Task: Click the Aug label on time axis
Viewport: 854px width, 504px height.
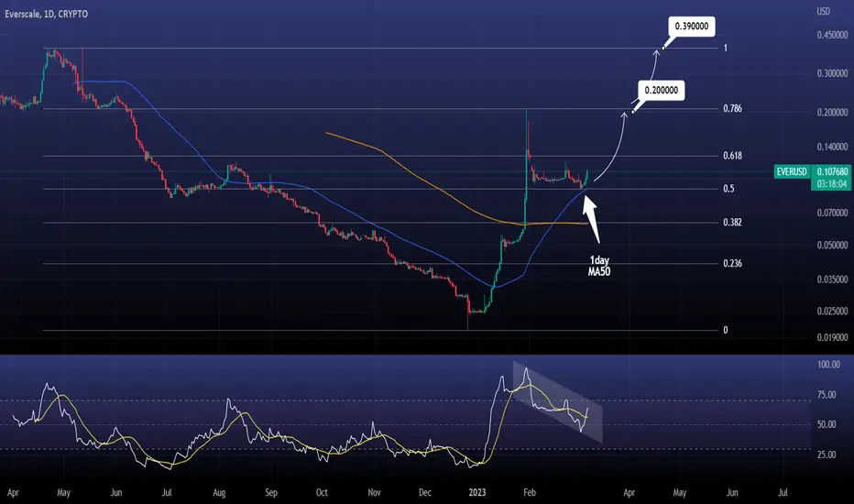Action: [219, 493]
